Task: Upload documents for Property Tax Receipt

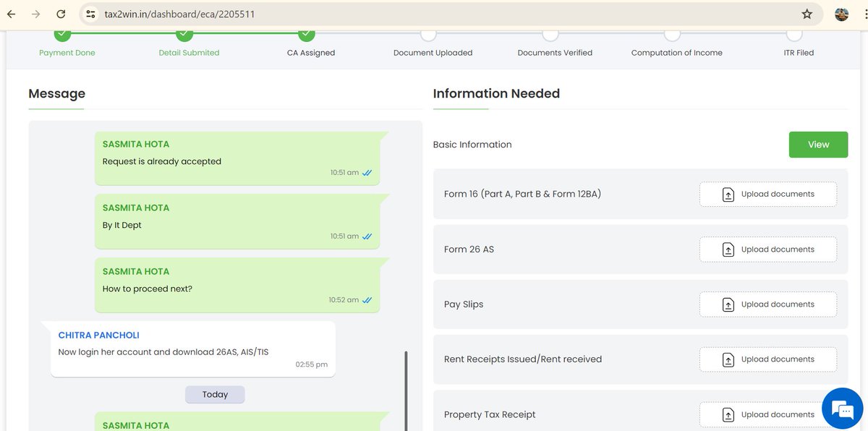Action: [x=768, y=414]
